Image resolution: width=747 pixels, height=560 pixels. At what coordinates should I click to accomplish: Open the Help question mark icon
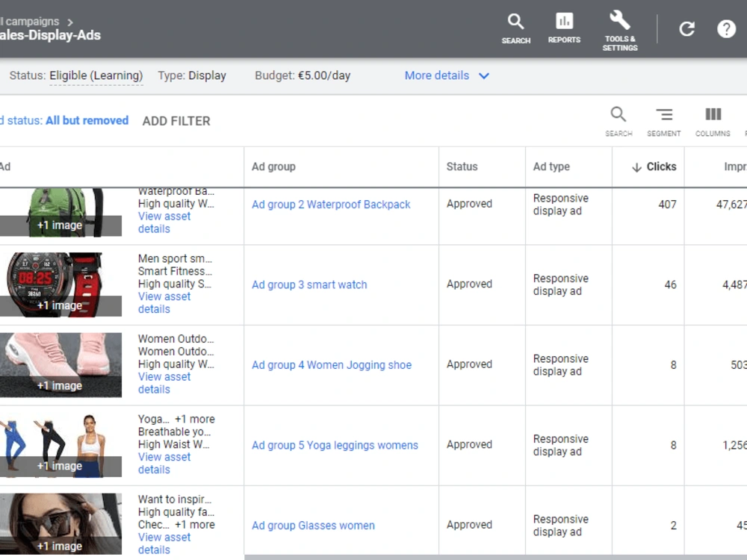[x=726, y=29]
